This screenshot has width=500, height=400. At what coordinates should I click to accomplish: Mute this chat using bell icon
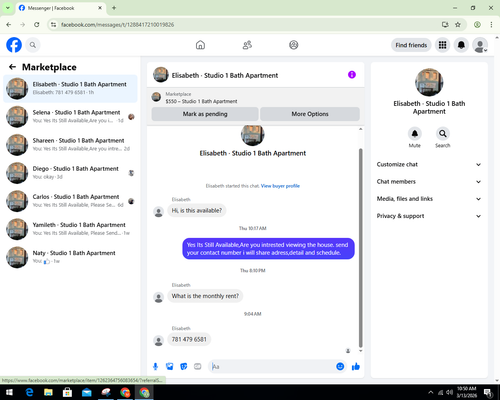[x=415, y=134]
